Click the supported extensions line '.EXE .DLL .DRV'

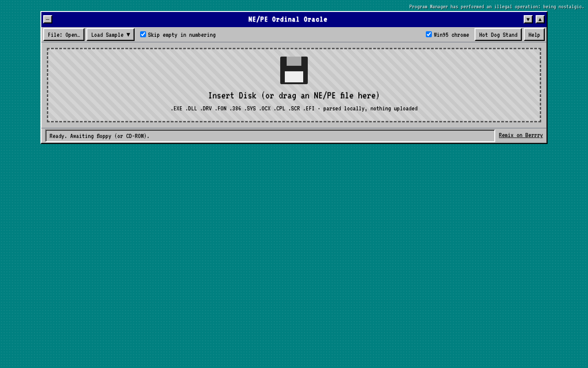pyautogui.click(x=294, y=109)
